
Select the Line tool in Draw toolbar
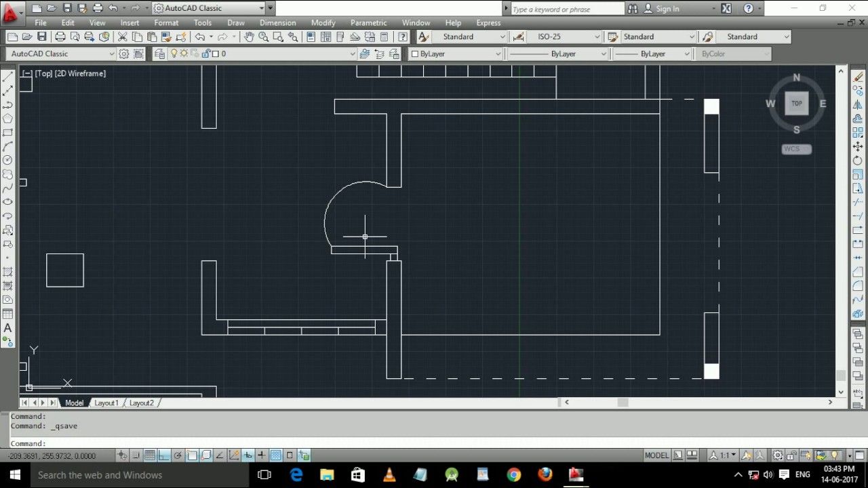8,77
